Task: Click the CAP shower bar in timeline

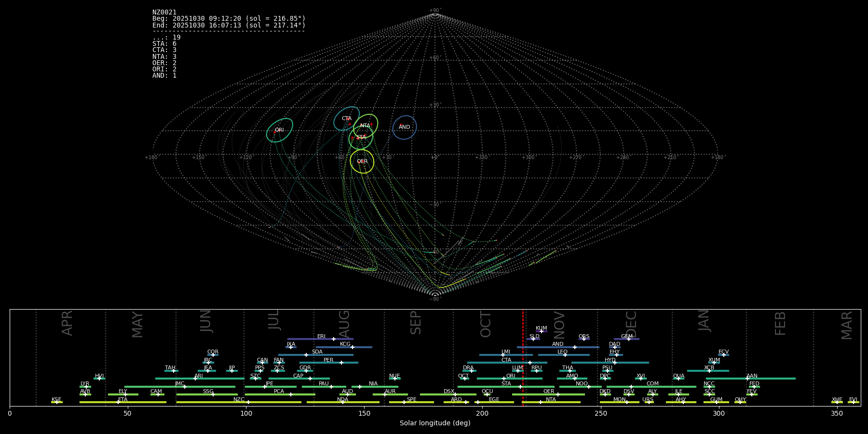Action: [299, 379]
